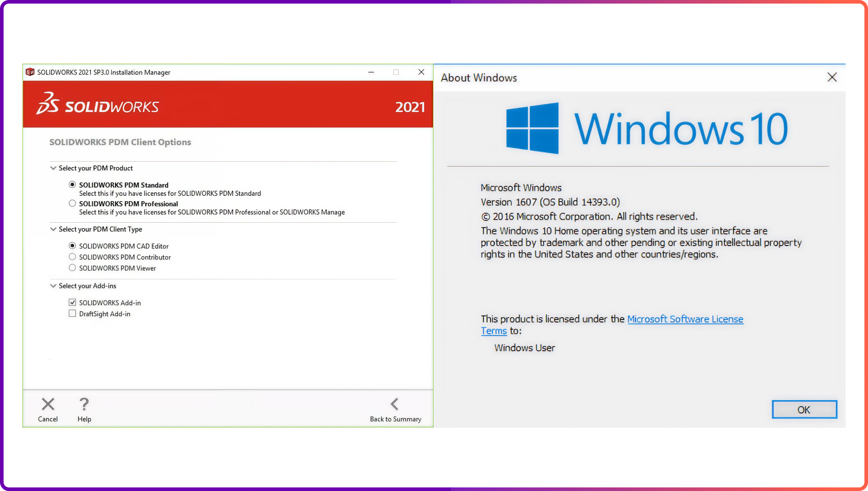This screenshot has height=491, width=868.
Task: Select SOLIDWORKS PDM Professional radio button
Action: (x=72, y=203)
